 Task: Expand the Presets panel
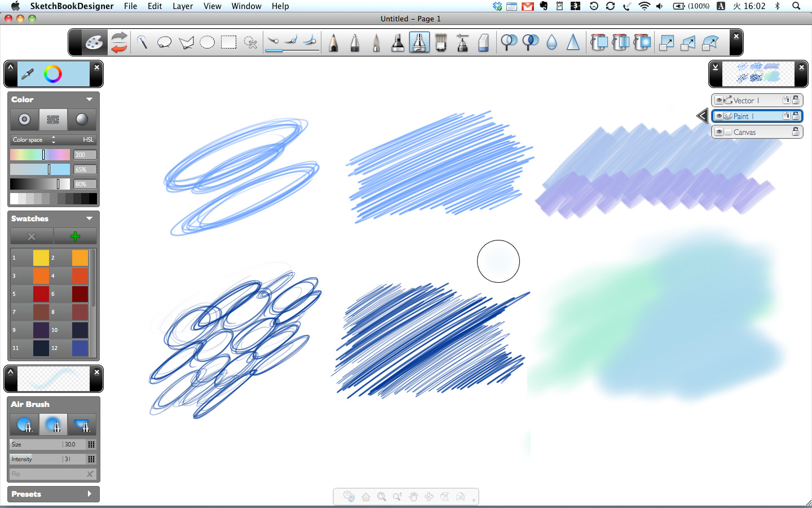(89, 494)
